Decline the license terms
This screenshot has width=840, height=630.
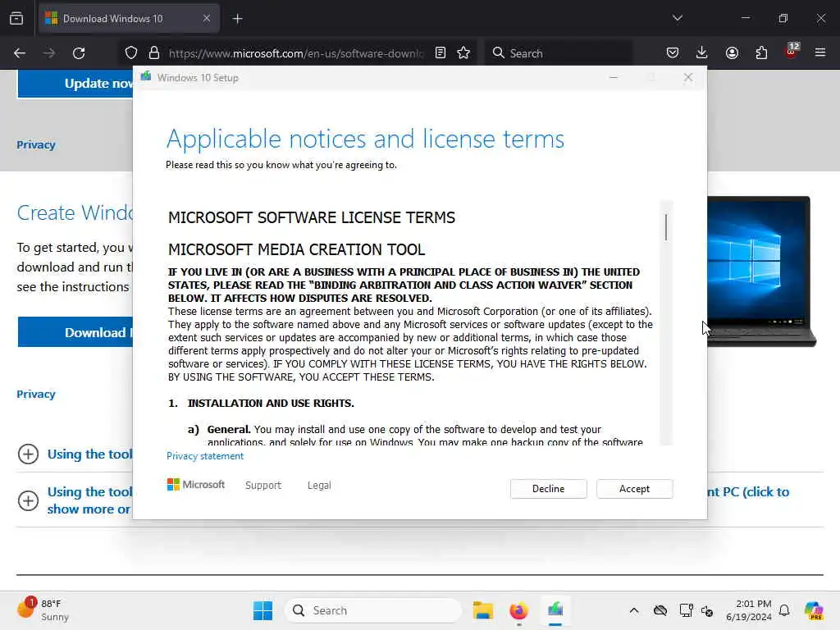tap(548, 489)
